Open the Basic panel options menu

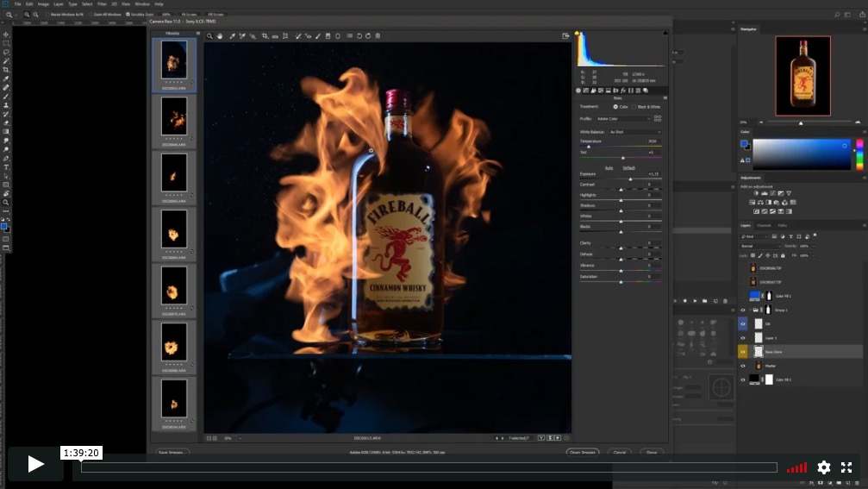tap(665, 98)
